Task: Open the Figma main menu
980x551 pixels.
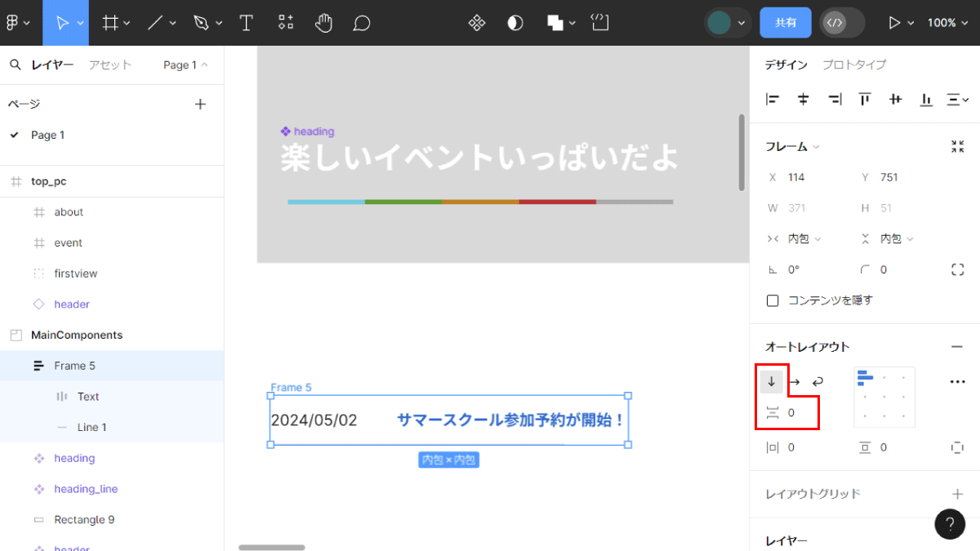Action: [13, 23]
